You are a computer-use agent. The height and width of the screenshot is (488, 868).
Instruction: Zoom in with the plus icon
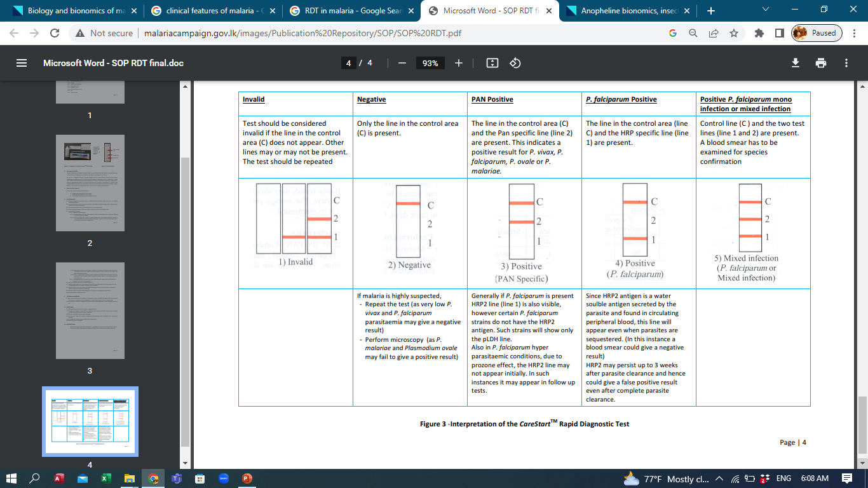pos(459,63)
